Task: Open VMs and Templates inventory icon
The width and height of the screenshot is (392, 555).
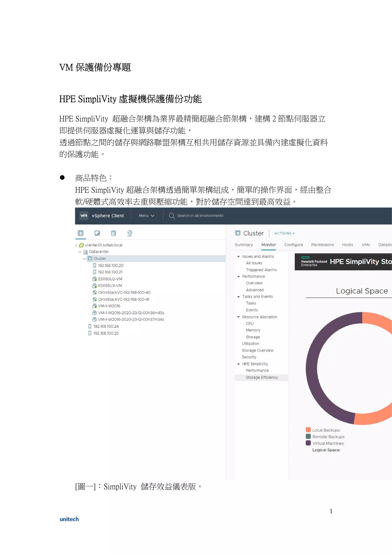Action: coord(97,233)
